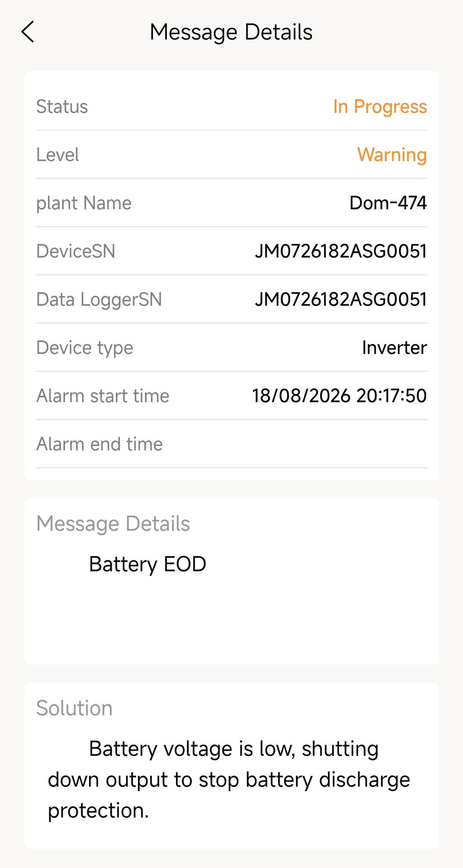The width and height of the screenshot is (463, 868).
Task: Select the Battery EOD message text
Action: point(147,564)
